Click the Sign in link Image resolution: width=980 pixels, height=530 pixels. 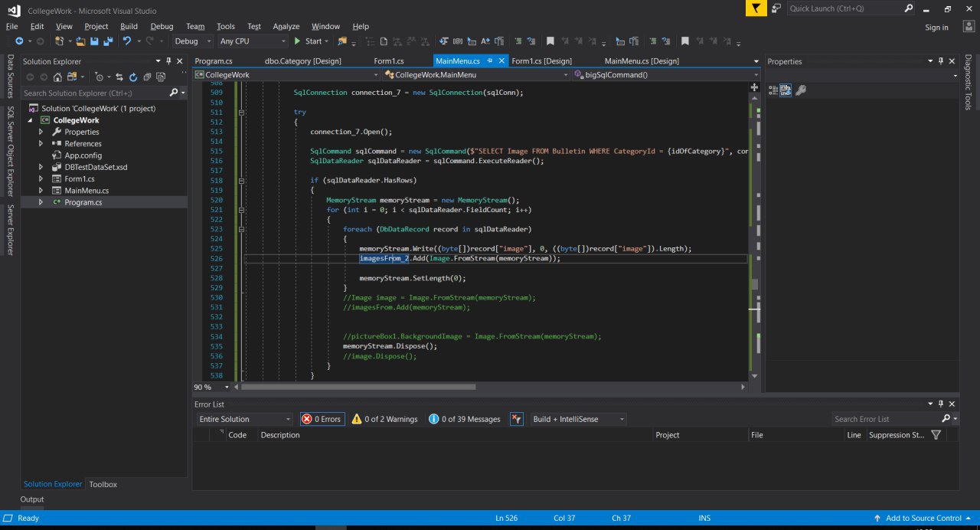[936, 28]
